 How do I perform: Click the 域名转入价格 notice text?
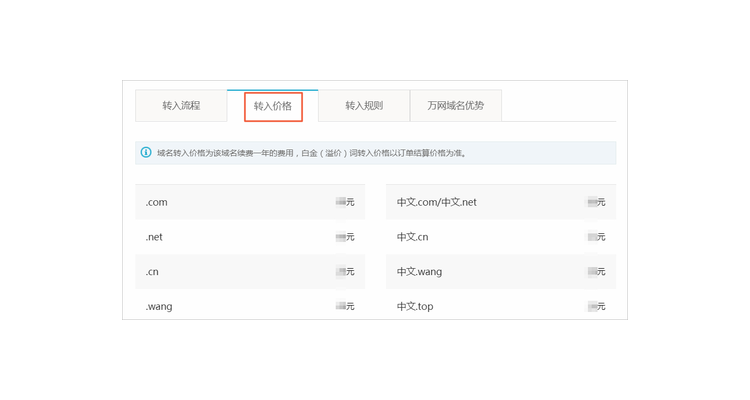pos(312,153)
